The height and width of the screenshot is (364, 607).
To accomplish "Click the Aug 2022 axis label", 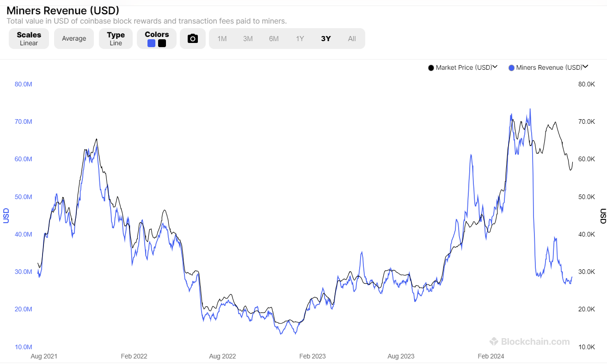I will [x=222, y=356].
